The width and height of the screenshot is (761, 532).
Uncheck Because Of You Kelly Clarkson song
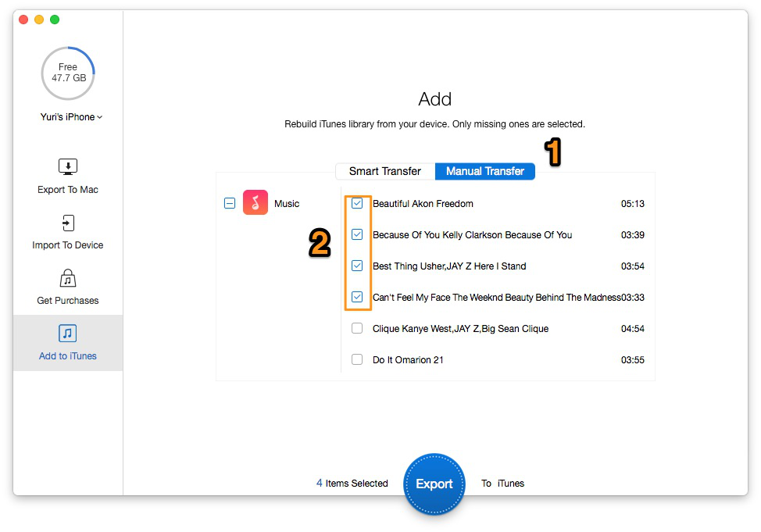(x=357, y=234)
